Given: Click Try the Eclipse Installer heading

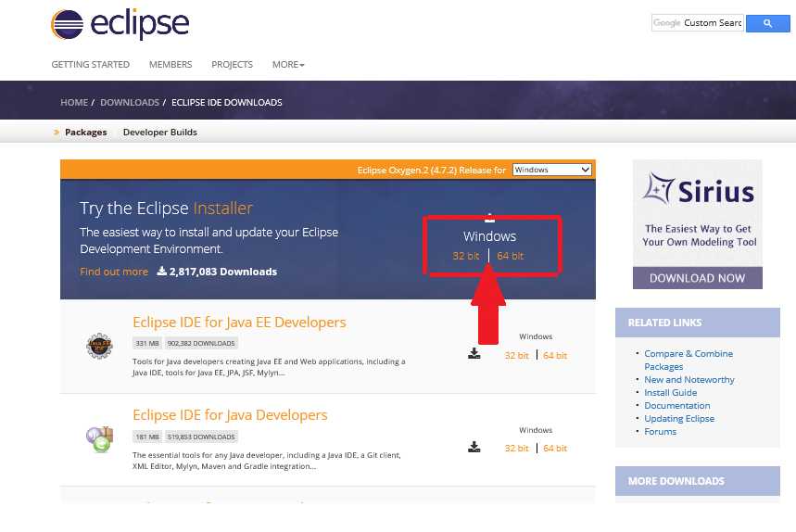Looking at the screenshot, I should point(166,209).
